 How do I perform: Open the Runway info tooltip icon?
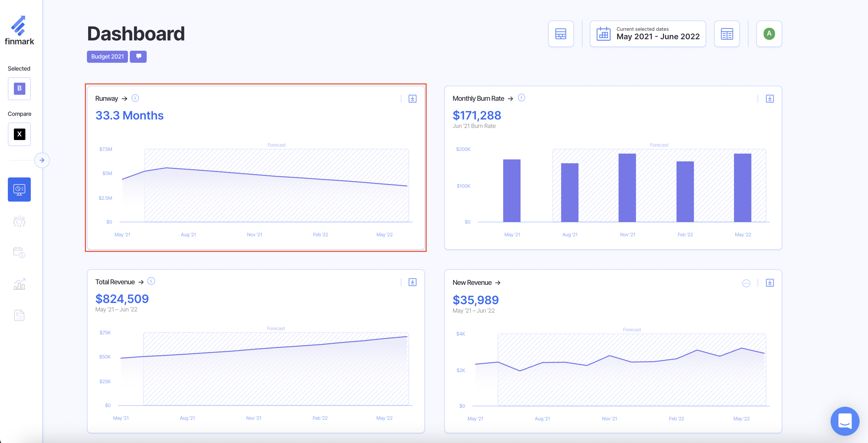(x=135, y=98)
